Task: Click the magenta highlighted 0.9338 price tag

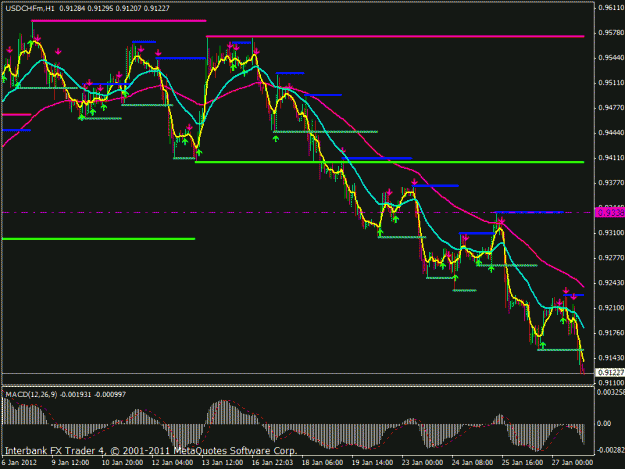Action: tap(610, 212)
